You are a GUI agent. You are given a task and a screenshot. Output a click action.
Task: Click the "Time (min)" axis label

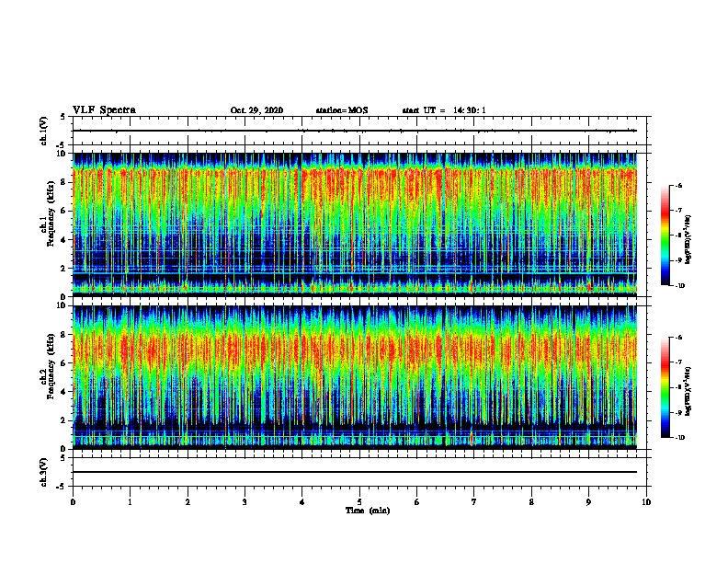pyautogui.click(x=368, y=511)
